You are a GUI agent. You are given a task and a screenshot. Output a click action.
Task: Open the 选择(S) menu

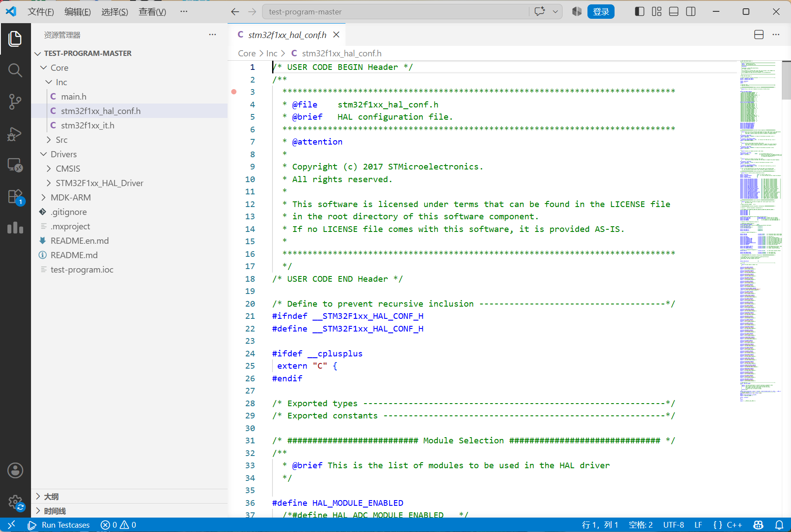coord(115,12)
